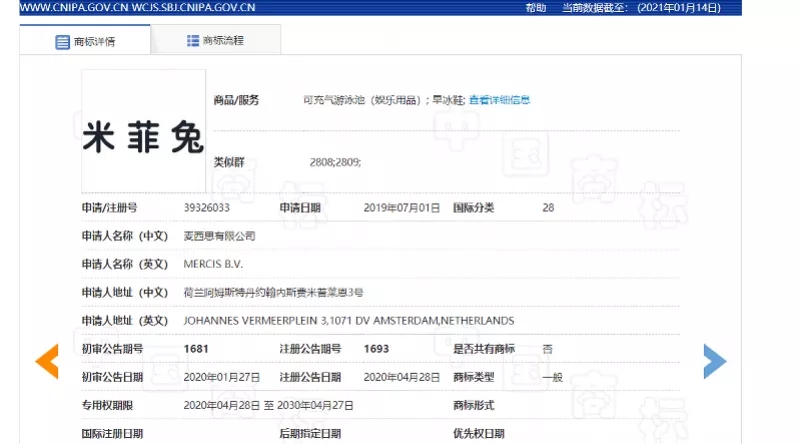The image size is (800, 444).
Task: Switch to the 商标详情 tab
Action: click(85, 39)
